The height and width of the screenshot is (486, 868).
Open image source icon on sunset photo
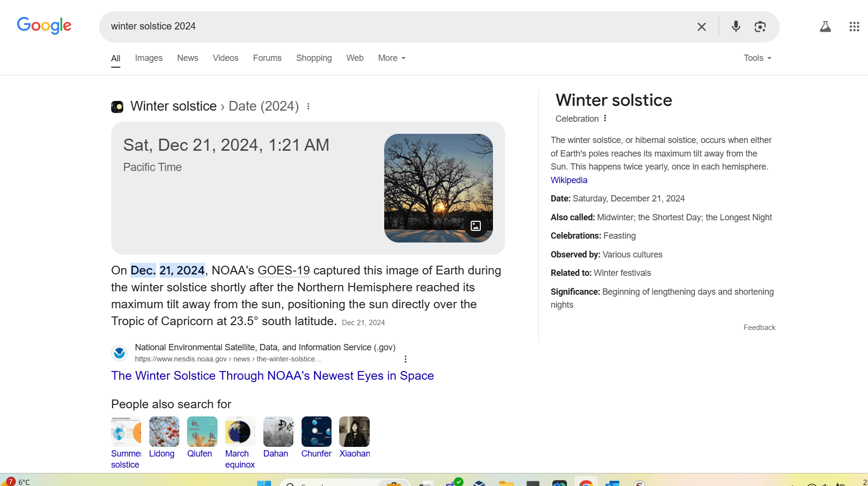point(476,226)
